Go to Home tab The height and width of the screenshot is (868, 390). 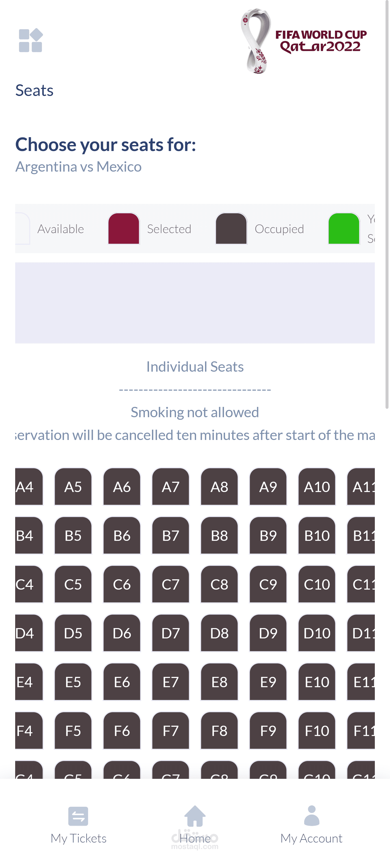[x=195, y=825]
